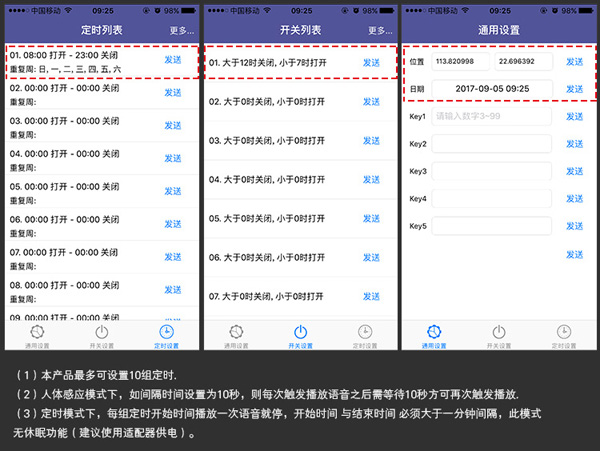This screenshot has width=600, height=451.
Task: Open timer row 08. 00:00 打开 - 00:00 关闭
Action: (x=102, y=292)
